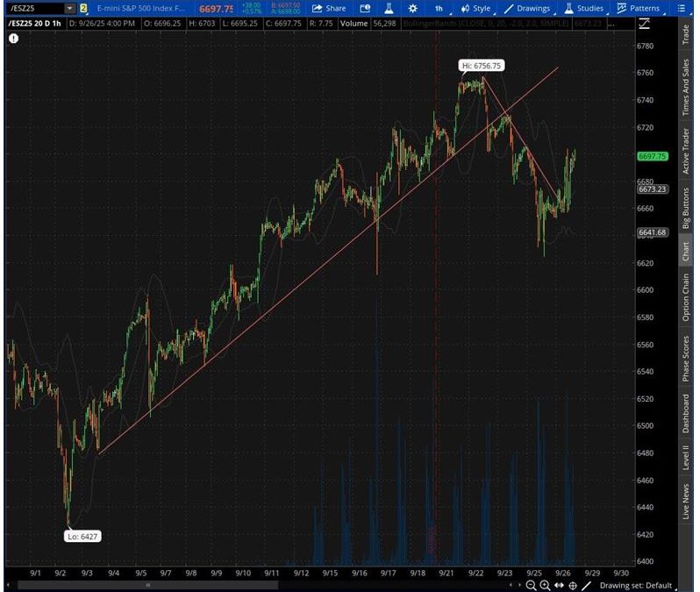
Task: Open the list menu icon at toolbar end
Action: click(682, 8)
